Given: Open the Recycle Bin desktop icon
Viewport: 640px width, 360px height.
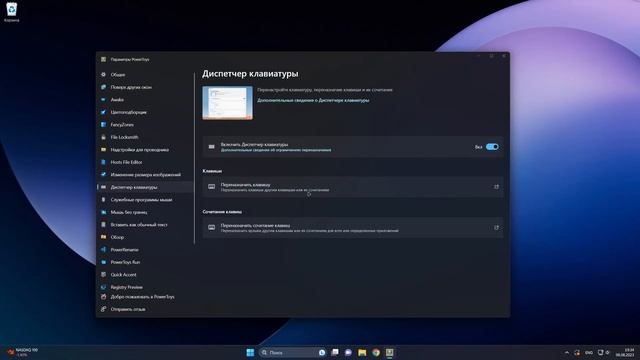Looking at the screenshot, I should (x=11, y=11).
